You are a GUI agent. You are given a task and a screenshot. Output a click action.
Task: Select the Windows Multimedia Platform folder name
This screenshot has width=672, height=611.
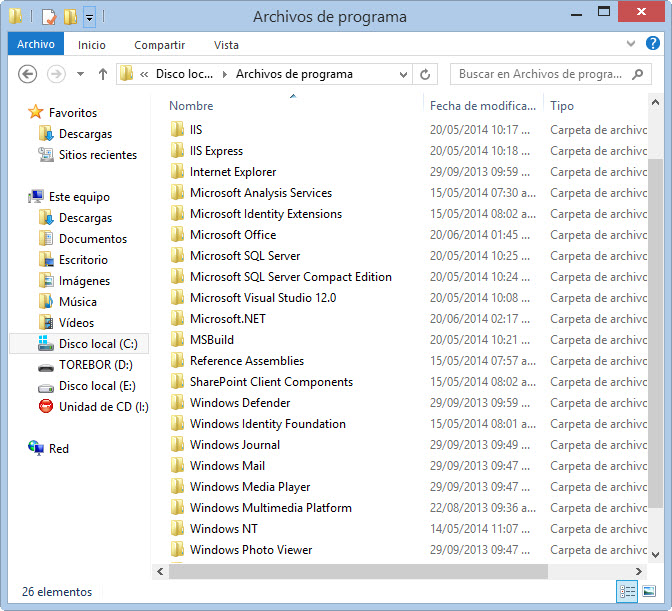(271, 508)
